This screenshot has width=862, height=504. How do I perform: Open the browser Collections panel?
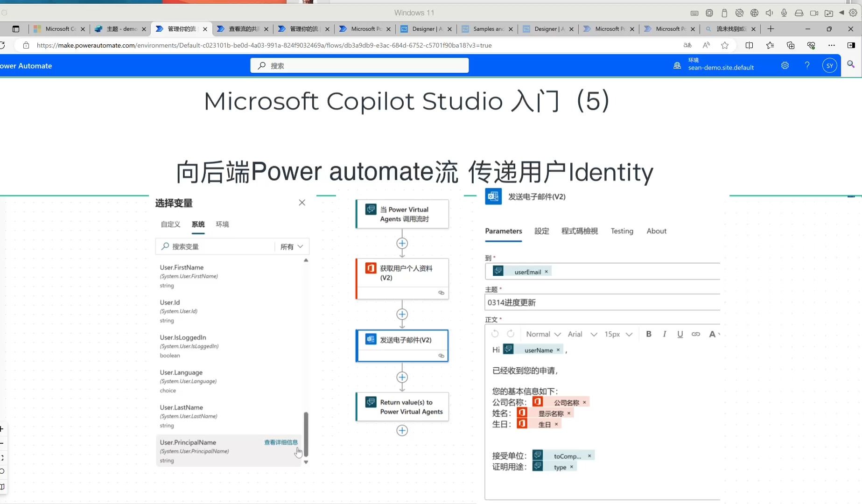[790, 45]
